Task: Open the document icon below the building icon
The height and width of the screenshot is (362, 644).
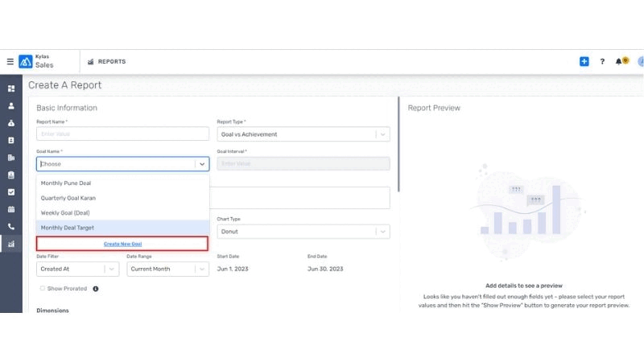Action: click(11, 175)
